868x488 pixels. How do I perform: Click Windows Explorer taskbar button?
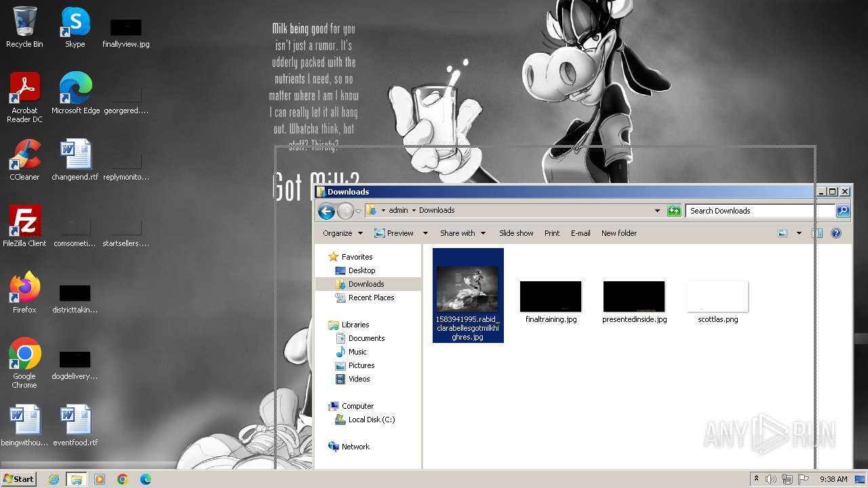(77, 479)
